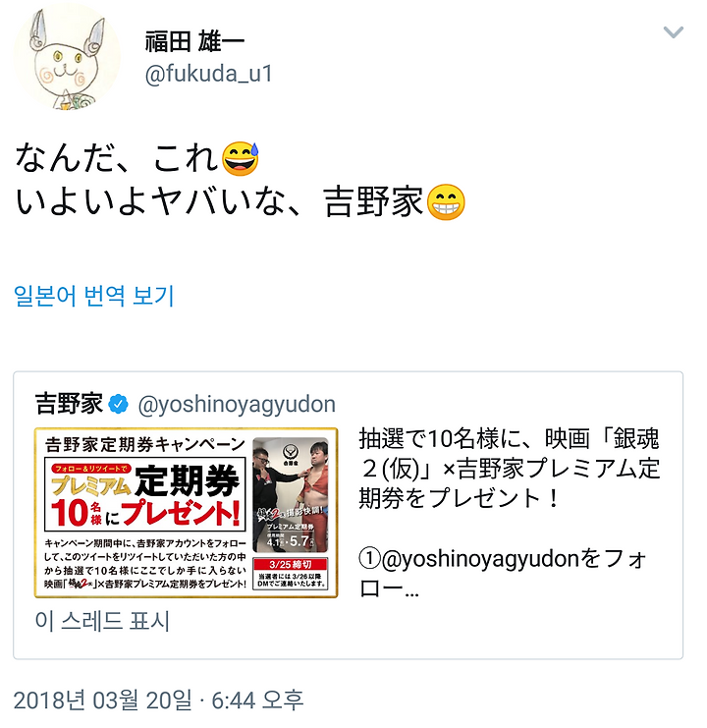Click the display name 福田 雄一
The image size is (707, 728).
(x=194, y=42)
